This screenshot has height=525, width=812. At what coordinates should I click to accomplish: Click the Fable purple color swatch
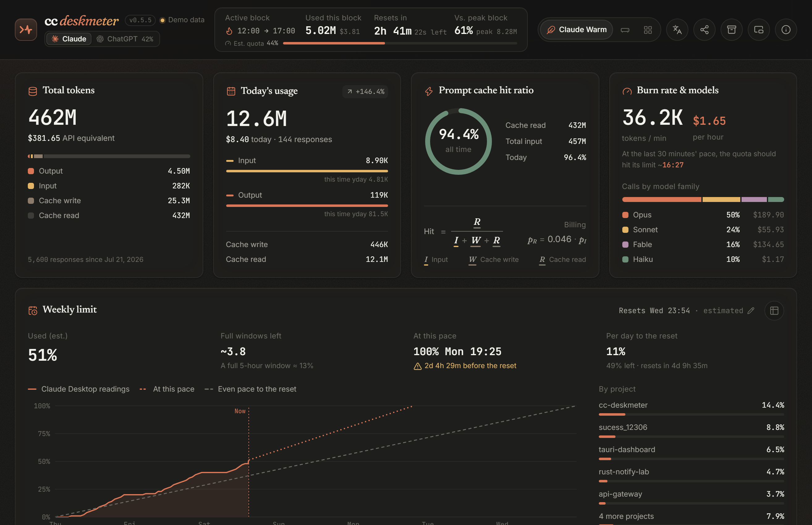click(x=625, y=244)
